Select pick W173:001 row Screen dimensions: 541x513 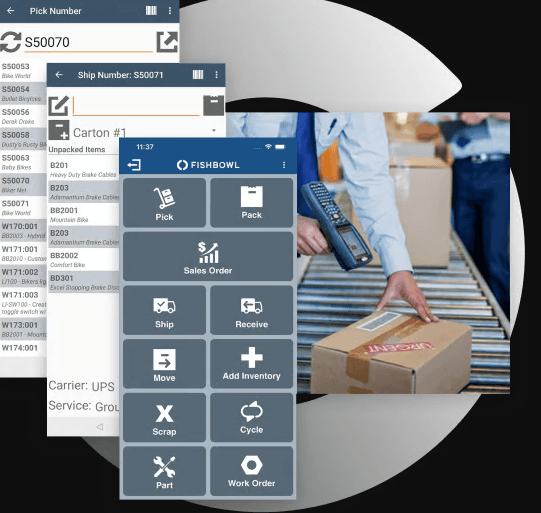[23, 329]
